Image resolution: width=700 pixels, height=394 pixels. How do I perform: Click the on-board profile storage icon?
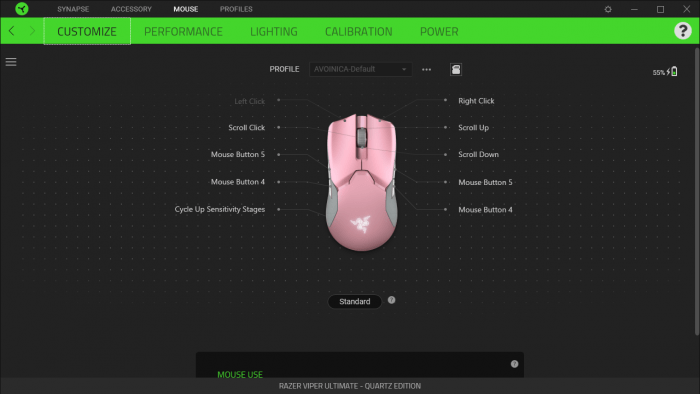456,69
